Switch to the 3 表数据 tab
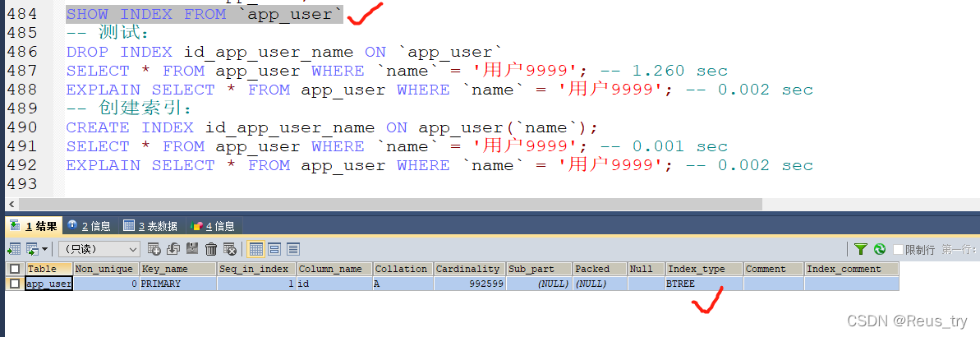The image size is (980, 337). click(150, 226)
